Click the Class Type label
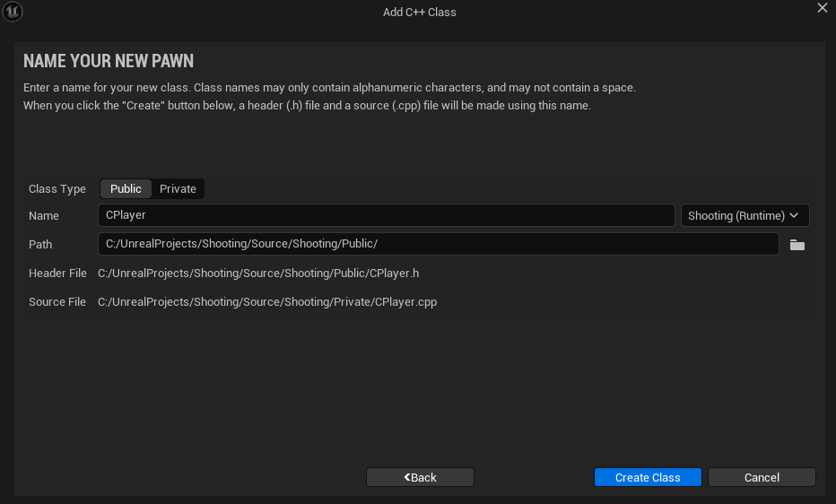 (57, 189)
